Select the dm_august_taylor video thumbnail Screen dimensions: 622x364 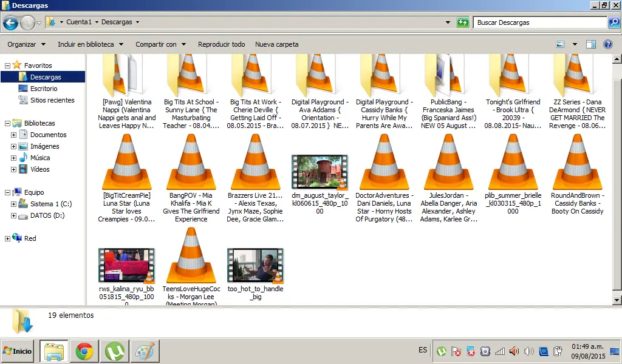tap(320, 172)
